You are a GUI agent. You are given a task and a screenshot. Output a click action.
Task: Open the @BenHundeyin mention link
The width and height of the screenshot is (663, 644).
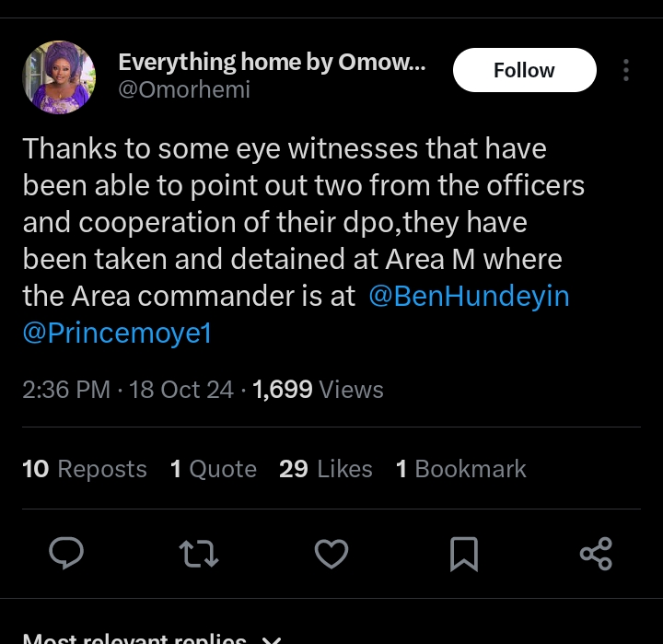(x=469, y=297)
